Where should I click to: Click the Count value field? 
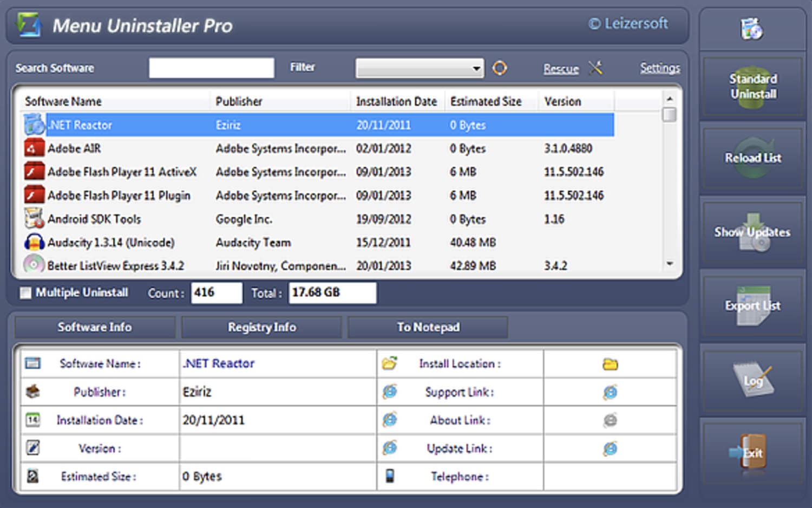217,293
